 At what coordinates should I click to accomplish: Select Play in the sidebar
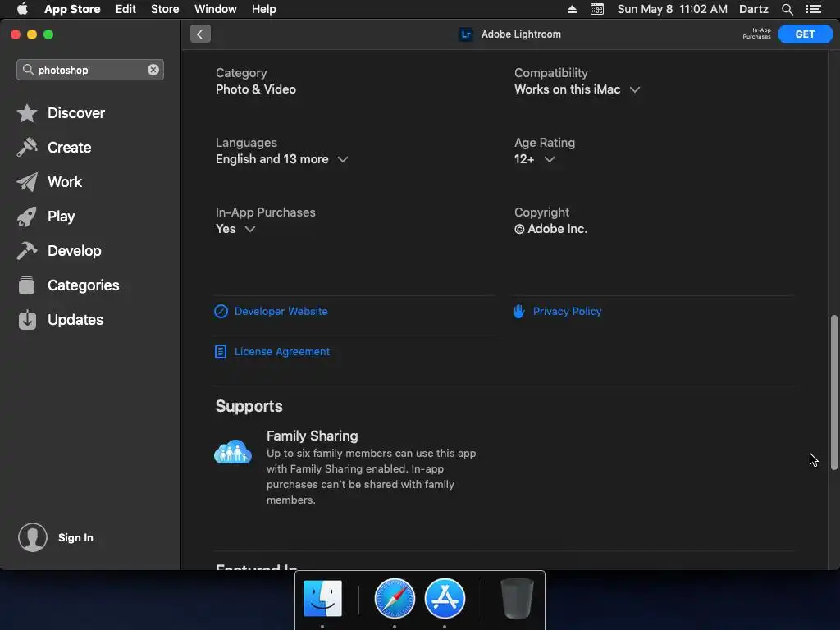click(x=61, y=217)
